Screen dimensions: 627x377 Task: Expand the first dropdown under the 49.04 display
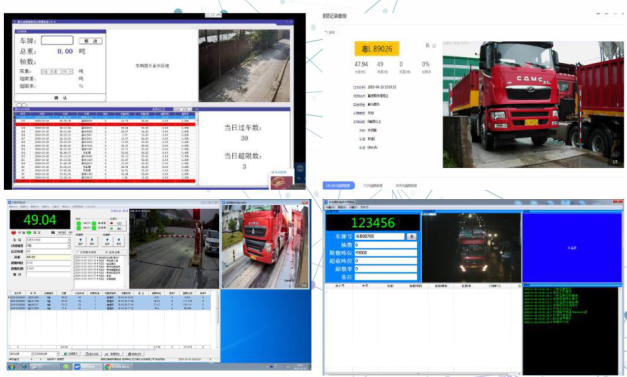[x=48, y=240]
